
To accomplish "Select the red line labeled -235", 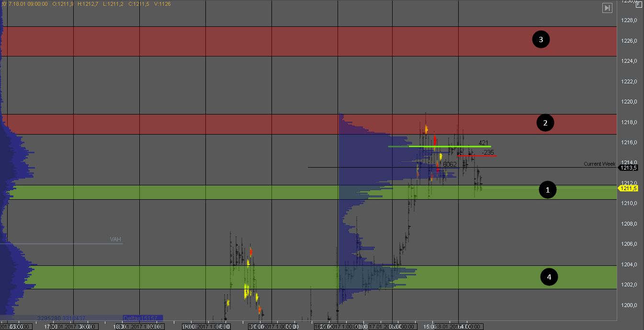I will tap(476, 156).
